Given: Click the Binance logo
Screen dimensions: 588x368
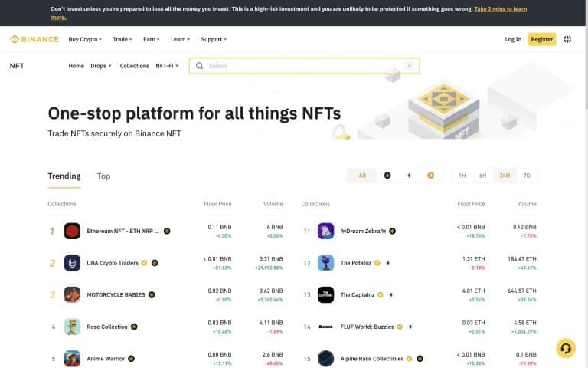Looking at the screenshot, I should 34,39.
